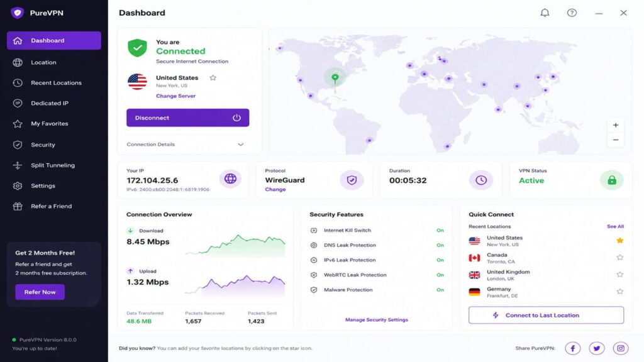Favorite Canada in Quick Connect list

click(619, 257)
